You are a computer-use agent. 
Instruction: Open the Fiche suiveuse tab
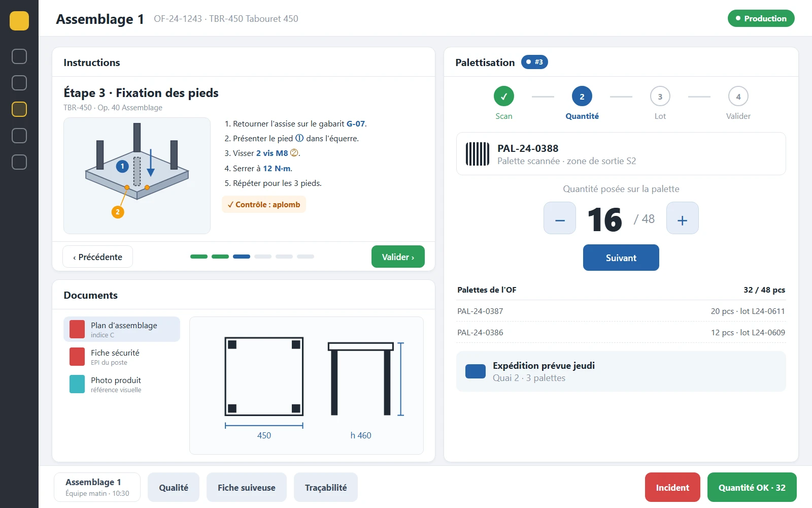pos(247,487)
